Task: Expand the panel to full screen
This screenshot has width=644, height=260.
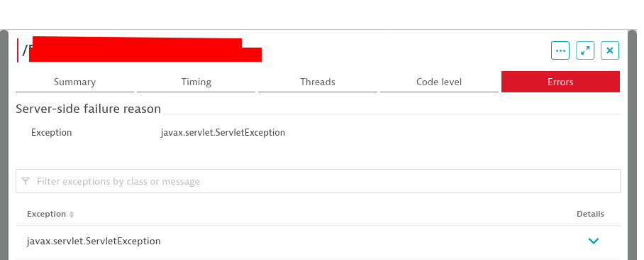Action: click(x=585, y=50)
